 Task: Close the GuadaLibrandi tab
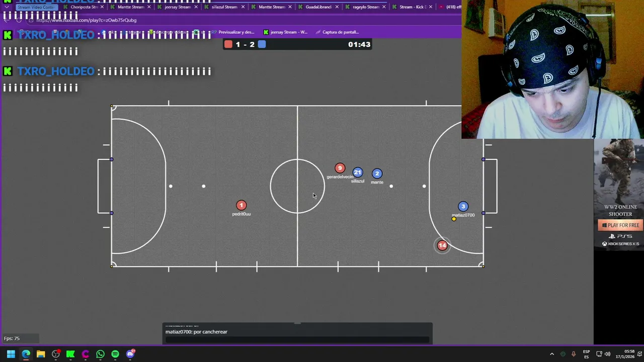(x=337, y=7)
